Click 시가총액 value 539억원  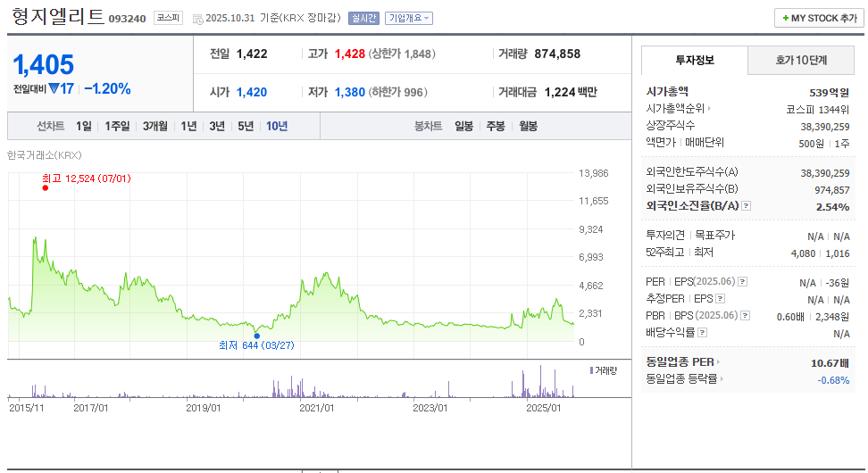(x=830, y=93)
